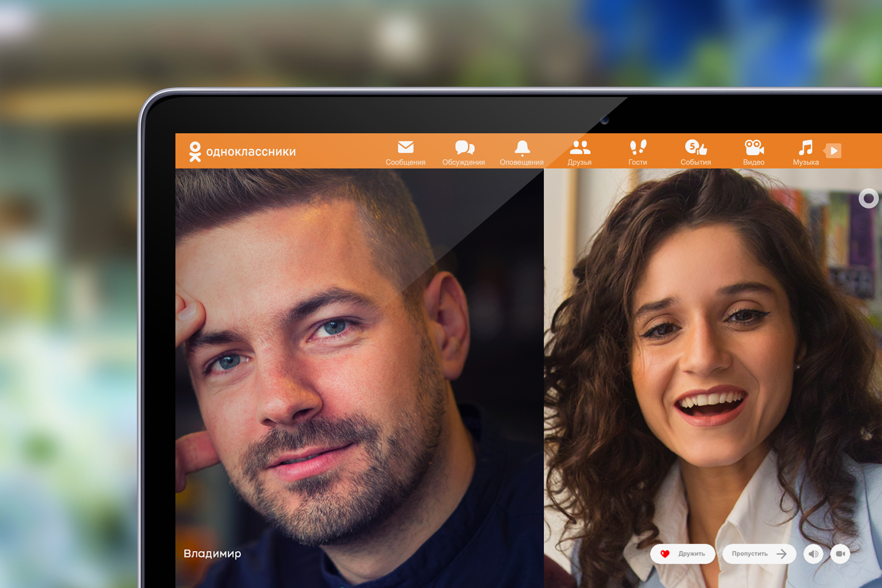The height and width of the screenshot is (588, 882).
Task: Open the Друзья friends section
Action: 580,147
